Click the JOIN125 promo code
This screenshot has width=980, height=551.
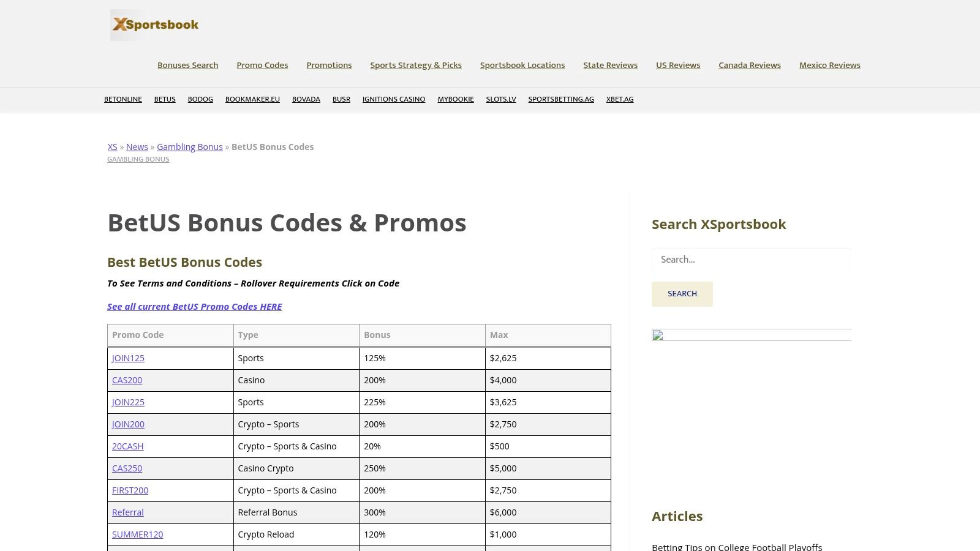point(128,358)
